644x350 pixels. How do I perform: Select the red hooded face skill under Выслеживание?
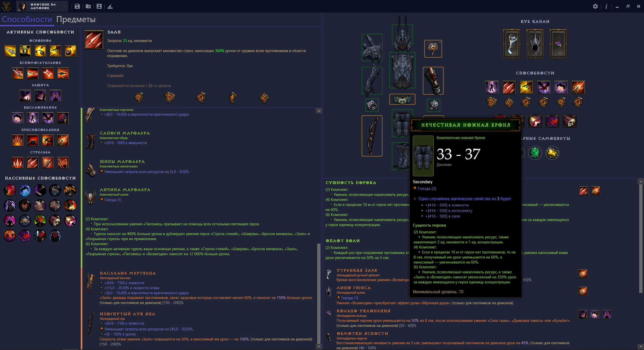click(x=63, y=118)
